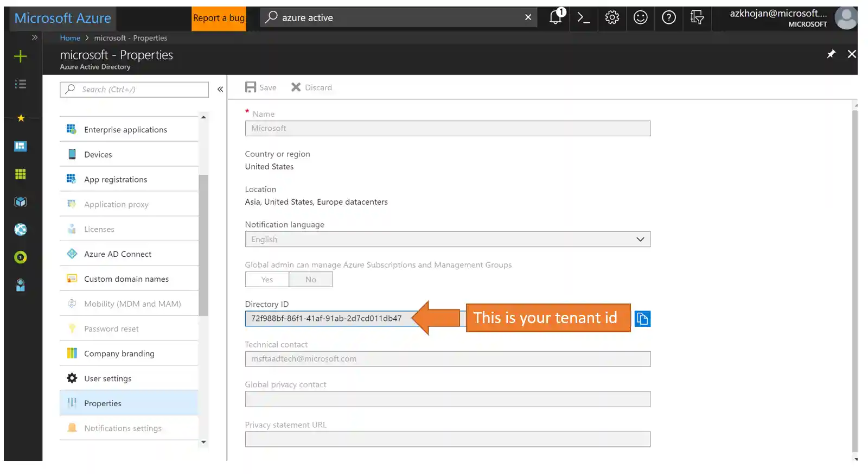The image size is (868, 474).
Task: Open All resources grid icon in sidebar
Action: [x=21, y=174]
